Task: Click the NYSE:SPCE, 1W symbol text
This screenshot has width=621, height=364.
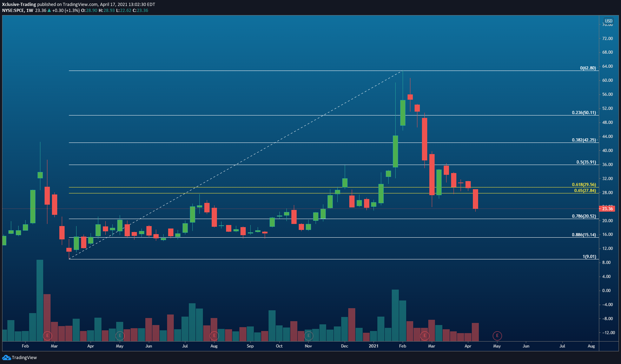Action: pyautogui.click(x=18, y=11)
